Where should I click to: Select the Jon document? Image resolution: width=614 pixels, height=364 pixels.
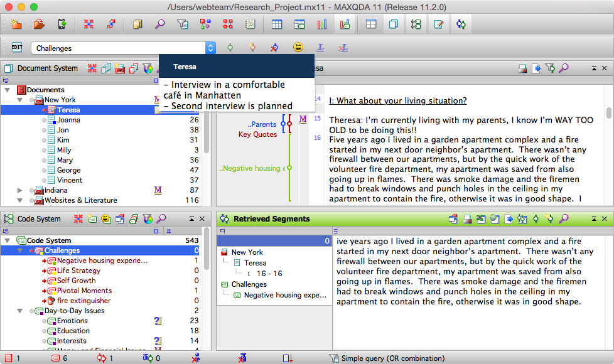[63, 130]
